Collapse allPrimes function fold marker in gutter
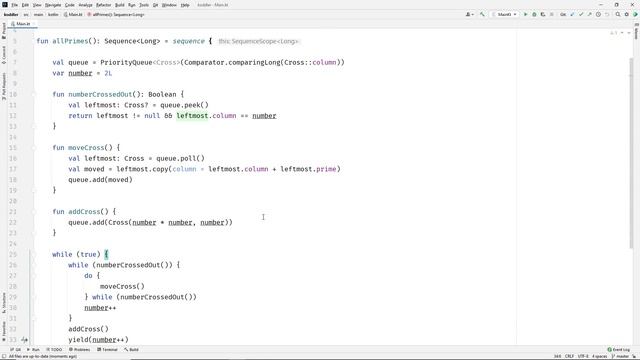 tap(34, 41)
